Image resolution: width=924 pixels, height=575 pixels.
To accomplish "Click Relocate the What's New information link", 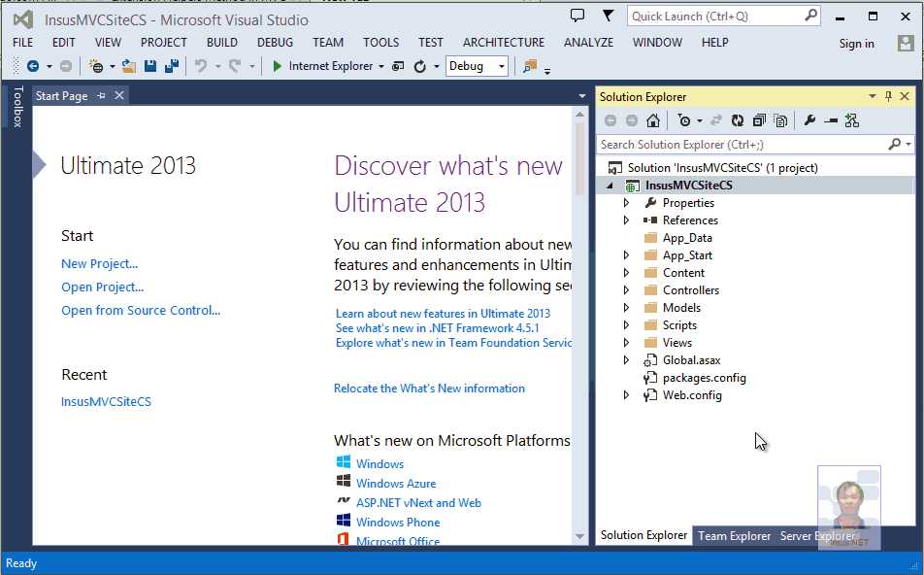I will point(429,389).
